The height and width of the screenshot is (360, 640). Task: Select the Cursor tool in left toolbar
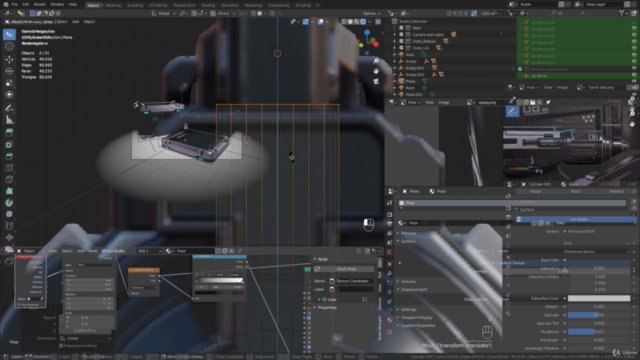(9, 46)
